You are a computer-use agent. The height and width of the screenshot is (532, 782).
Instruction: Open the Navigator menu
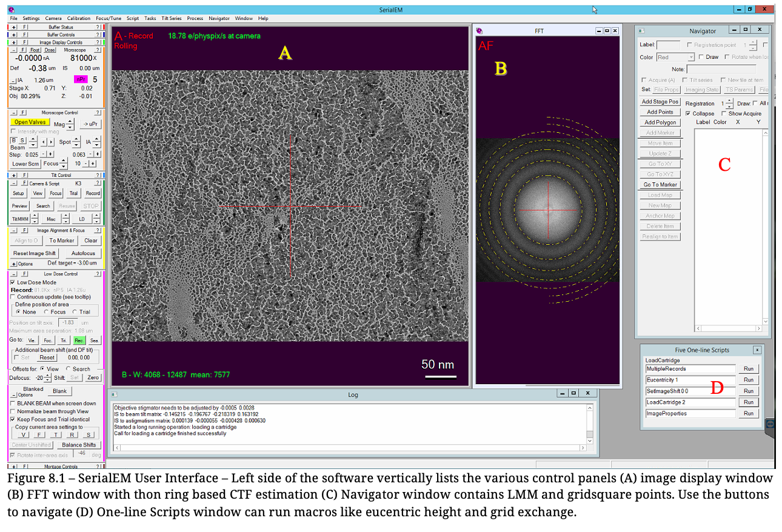point(219,18)
